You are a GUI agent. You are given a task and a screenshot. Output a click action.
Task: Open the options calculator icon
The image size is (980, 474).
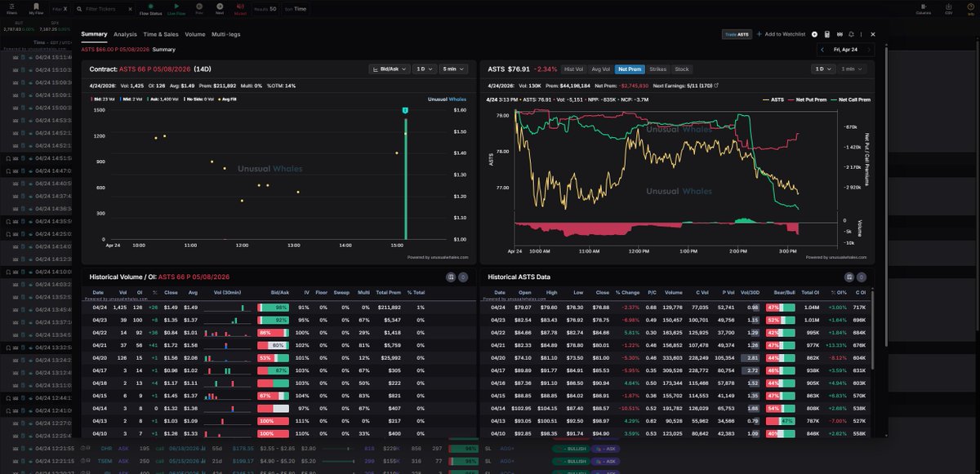pos(827,34)
